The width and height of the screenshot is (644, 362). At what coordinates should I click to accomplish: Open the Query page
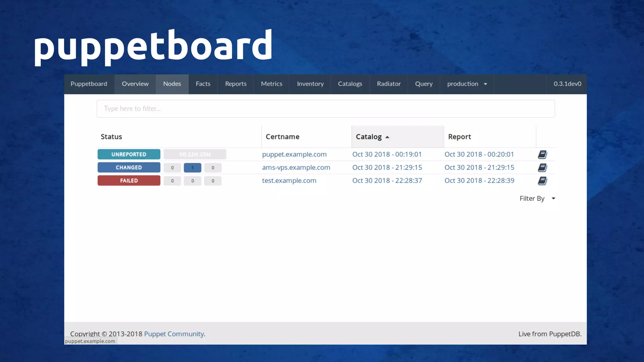[x=424, y=84]
